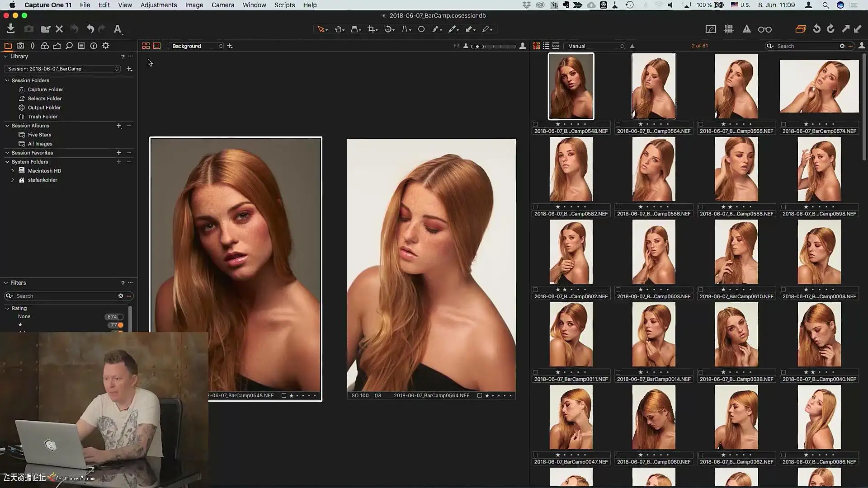
Task: Click the Import images icon
Action: coord(11,29)
